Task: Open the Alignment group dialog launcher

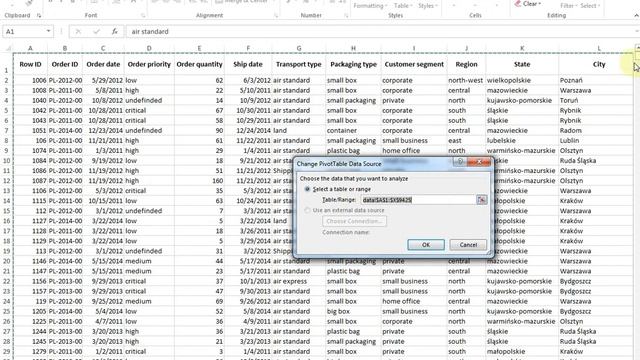Action: pos(276,16)
